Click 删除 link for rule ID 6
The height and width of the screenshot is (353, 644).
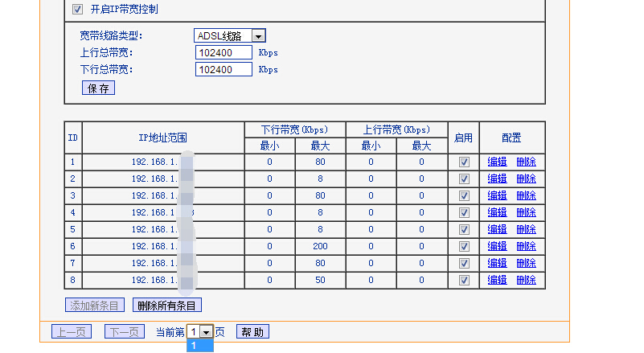526,246
